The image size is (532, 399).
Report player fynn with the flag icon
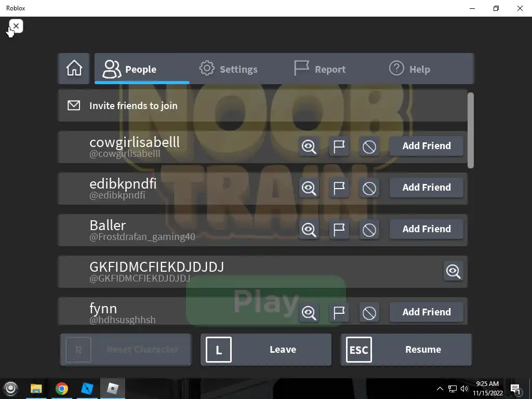(x=339, y=312)
